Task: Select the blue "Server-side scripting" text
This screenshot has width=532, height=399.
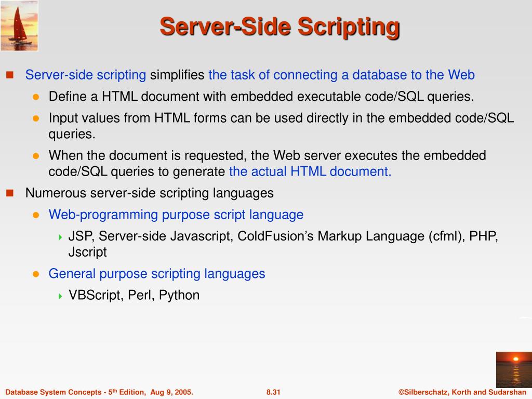Action: click(x=86, y=75)
